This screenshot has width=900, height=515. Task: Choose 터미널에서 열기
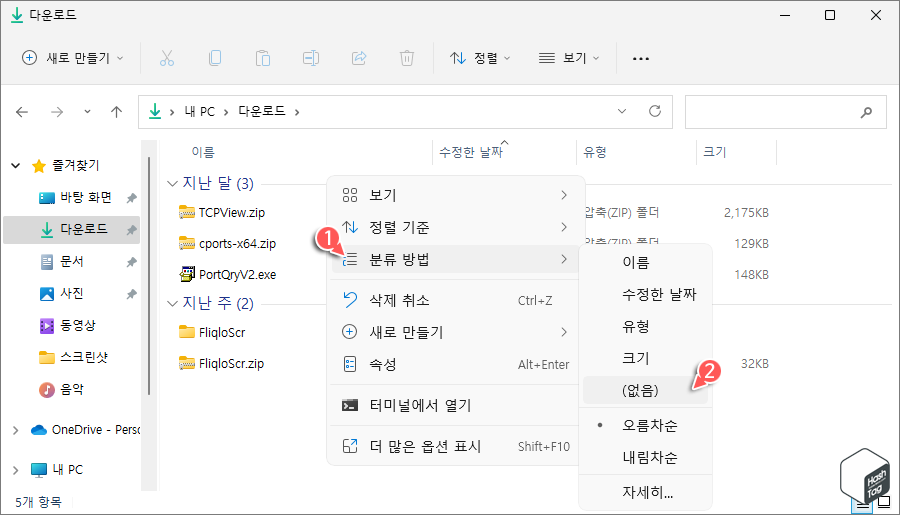pos(455,405)
